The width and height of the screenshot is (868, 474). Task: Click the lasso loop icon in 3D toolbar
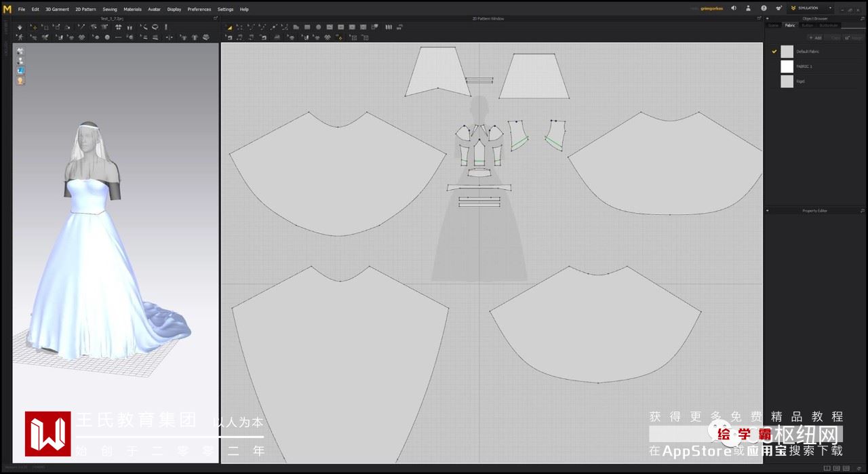tap(155, 27)
